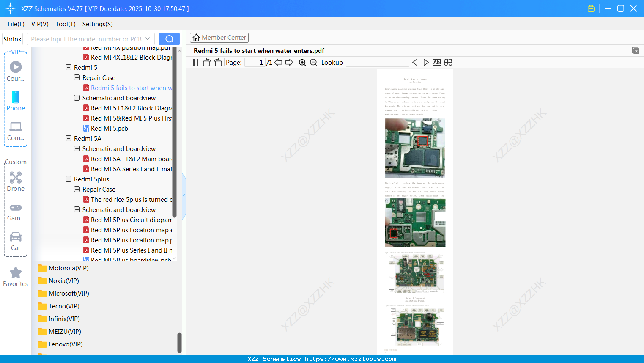644x363 pixels.
Task: Close the document tab via corner icon
Action: pos(635,50)
